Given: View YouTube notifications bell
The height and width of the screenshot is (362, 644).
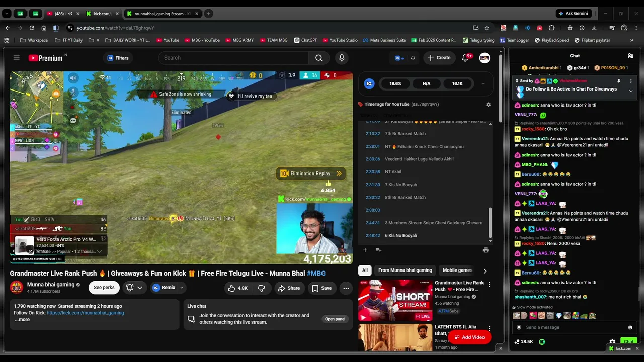Looking at the screenshot, I should [x=465, y=58].
